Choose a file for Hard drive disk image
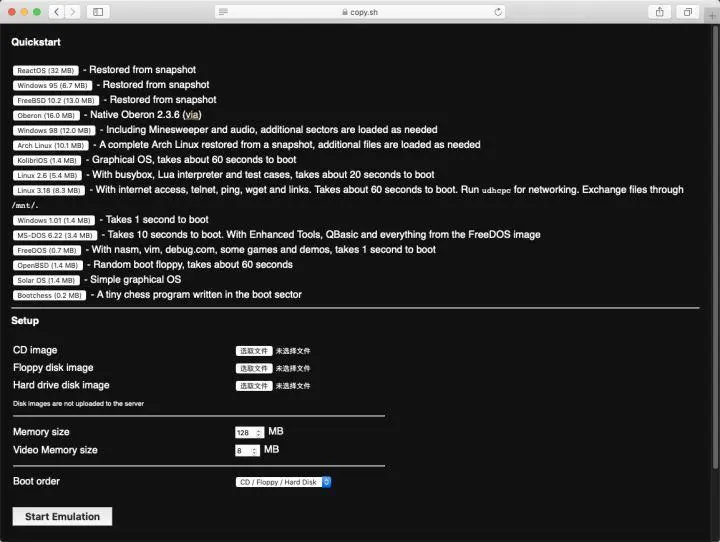This screenshot has height=542, width=720. click(254, 386)
